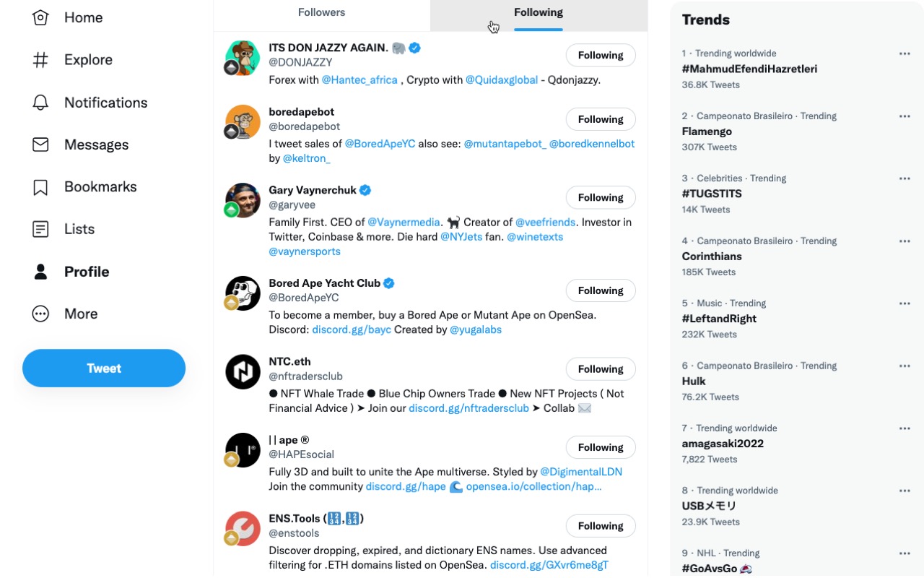Screen dimensions: 924x578
Task: Click the Bookmarks icon
Action: click(40, 187)
